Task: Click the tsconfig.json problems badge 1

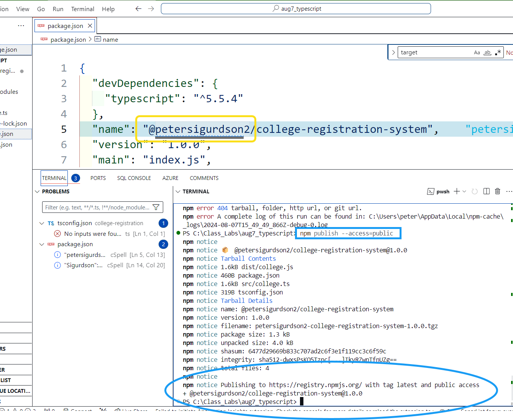Action: tap(163, 223)
